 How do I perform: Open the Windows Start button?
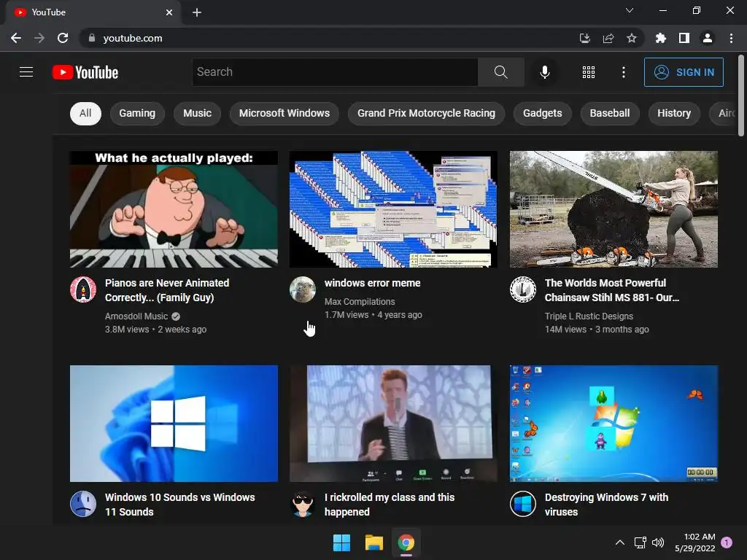[341, 542]
